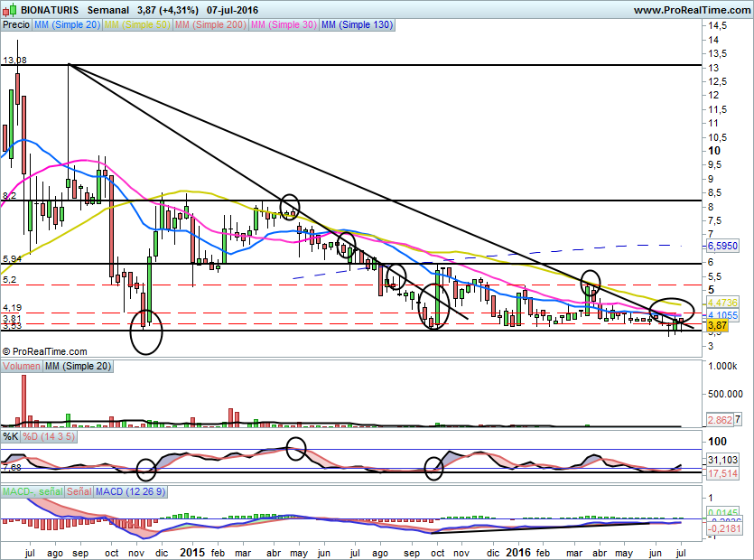Click the MM (Simple 30) magenta label

[283, 25]
